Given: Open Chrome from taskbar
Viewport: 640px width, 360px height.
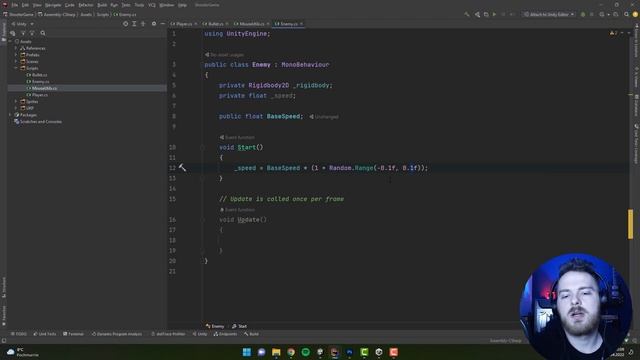Looking at the screenshot, I should coord(291,352).
